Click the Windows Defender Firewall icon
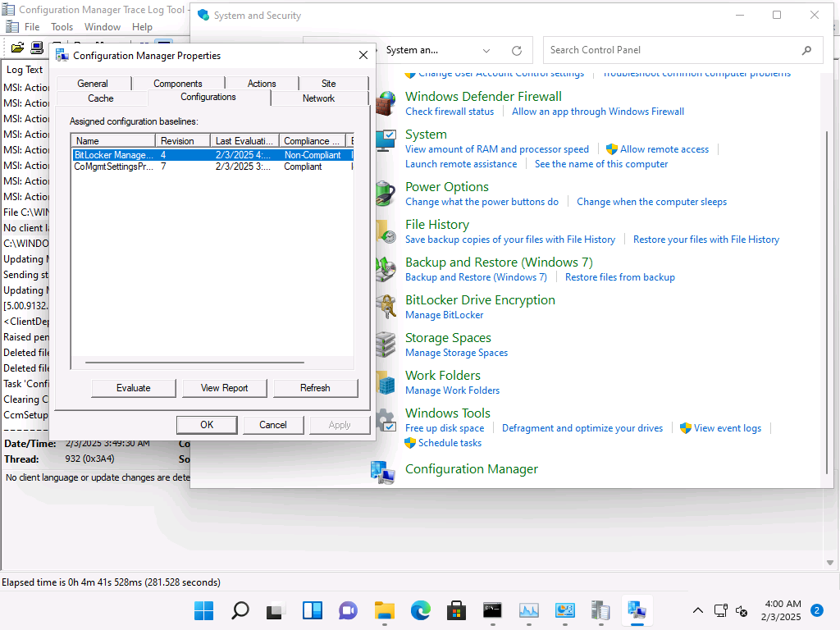 coord(386,103)
